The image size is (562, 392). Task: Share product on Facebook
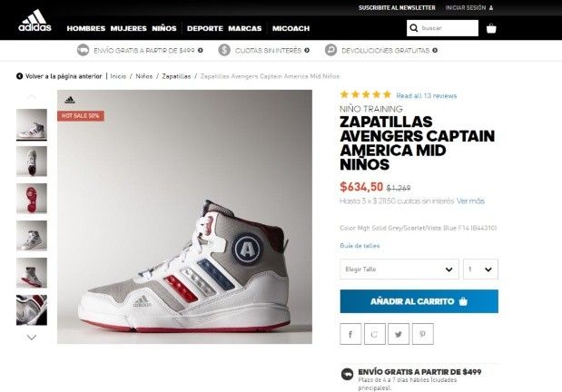pyautogui.click(x=350, y=333)
